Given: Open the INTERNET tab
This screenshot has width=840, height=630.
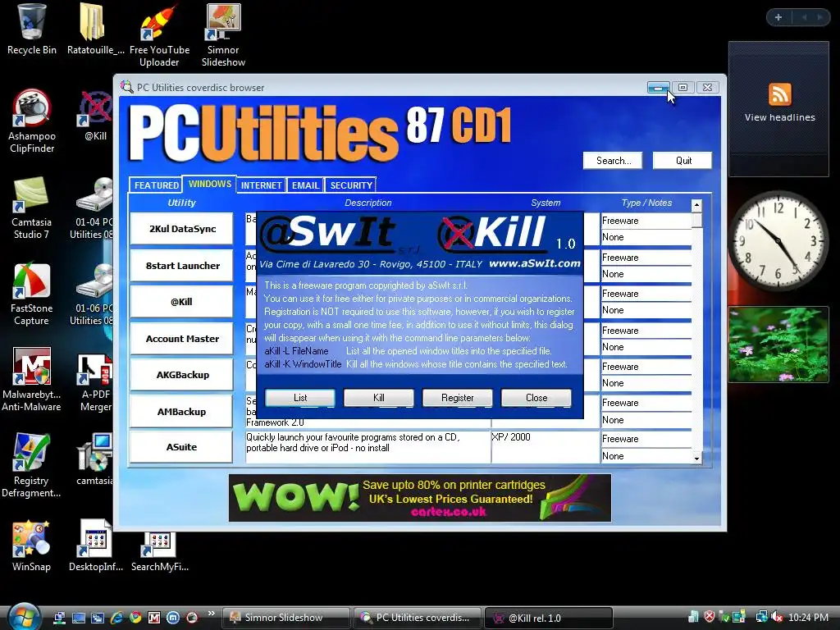Looking at the screenshot, I should [x=261, y=185].
